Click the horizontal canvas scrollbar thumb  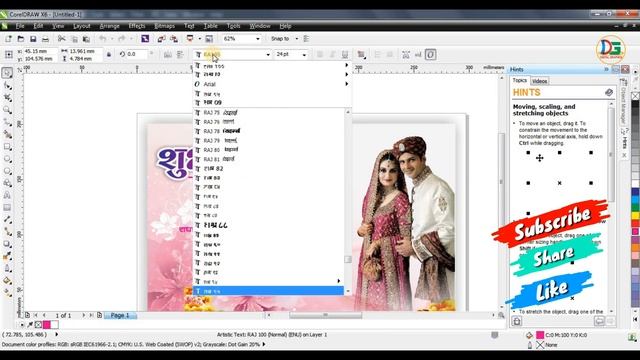pyautogui.click(x=325, y=316)
